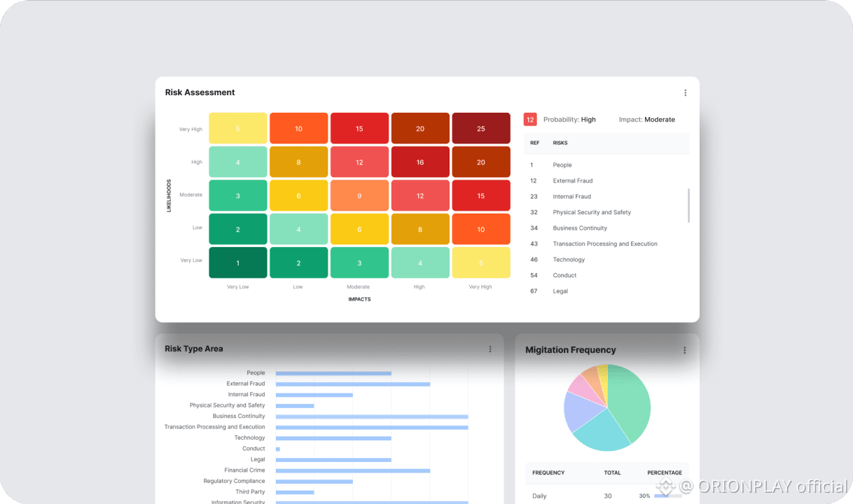Click the Daily frequency table row

pyautogui.click(x=606, y=496)
